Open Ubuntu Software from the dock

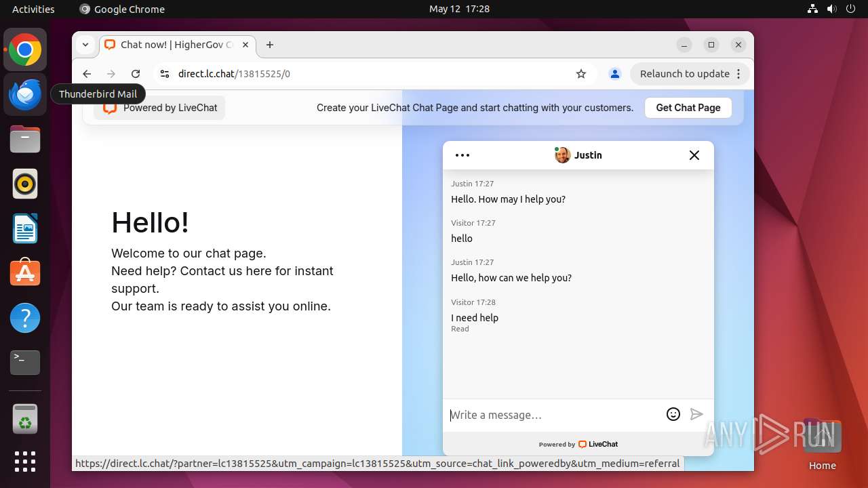25,273
